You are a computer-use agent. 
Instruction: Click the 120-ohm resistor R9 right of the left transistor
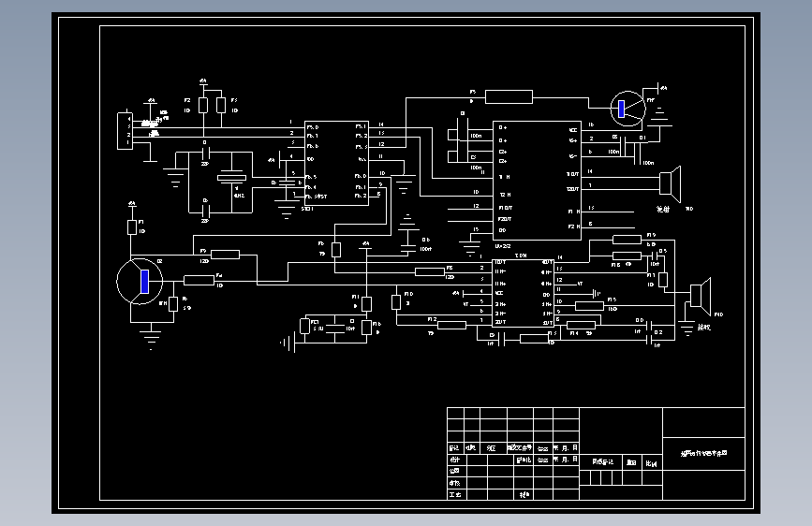pyautogui.click(x=226, y=255)
